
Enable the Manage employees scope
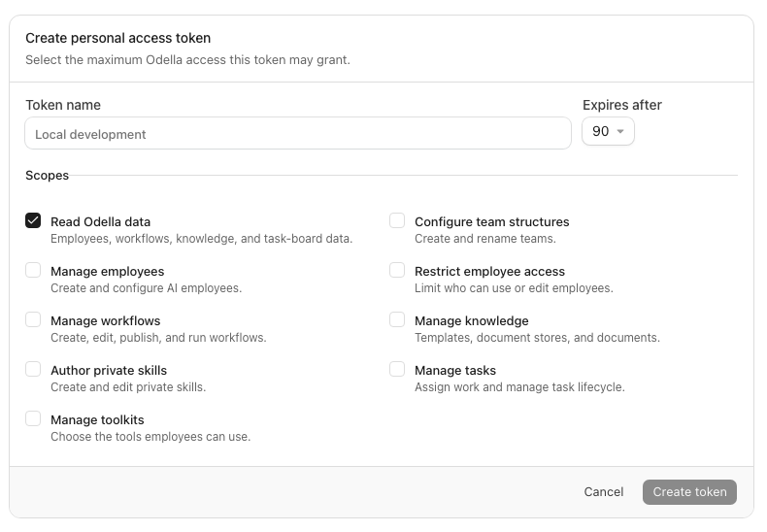coord(33,270)
